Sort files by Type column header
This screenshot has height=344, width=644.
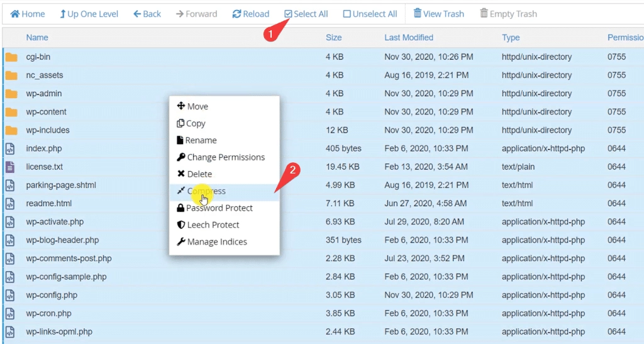coord(511,37)
